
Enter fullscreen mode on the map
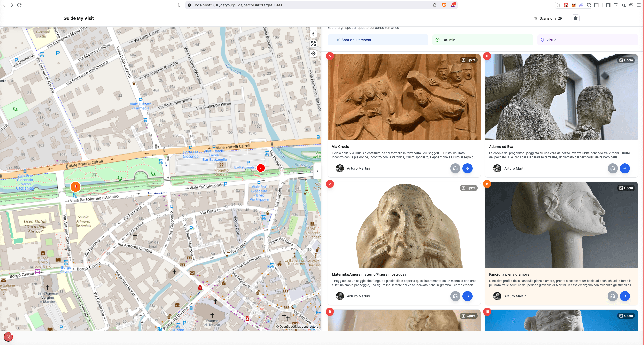click(x=313, y=44)
